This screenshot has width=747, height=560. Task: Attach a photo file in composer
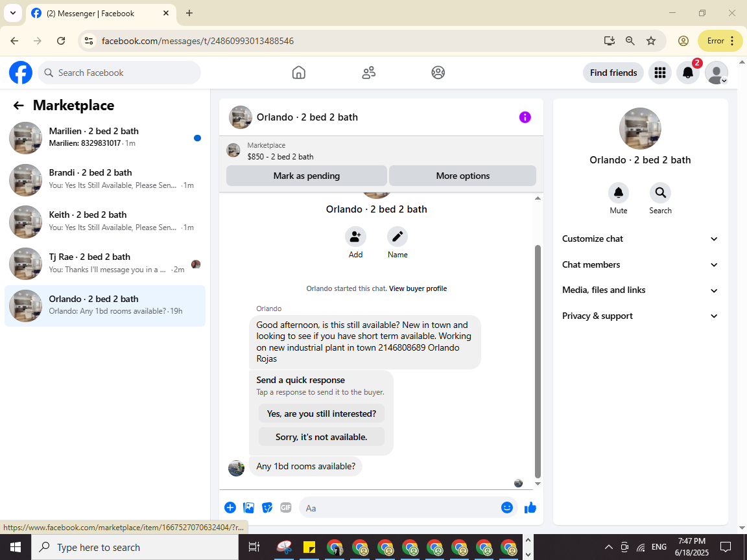click(249, 507)
